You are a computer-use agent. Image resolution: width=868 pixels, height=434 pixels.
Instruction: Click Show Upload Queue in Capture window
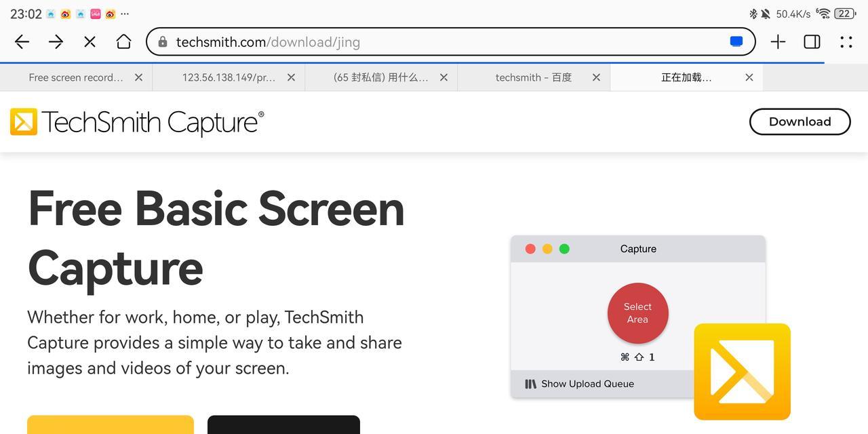pos(580,384)
